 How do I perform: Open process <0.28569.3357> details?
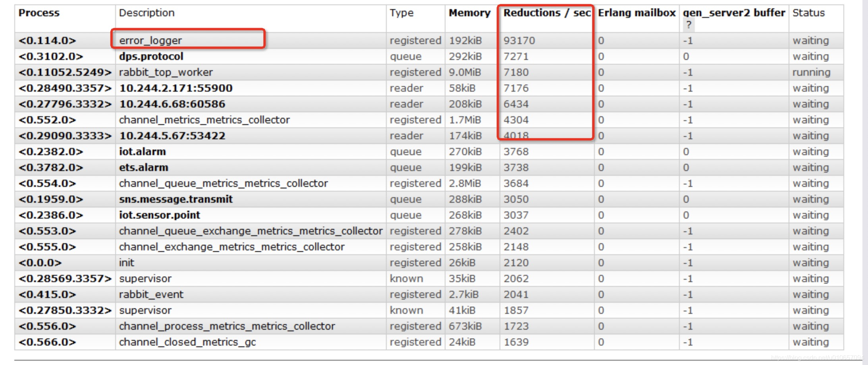65,279
